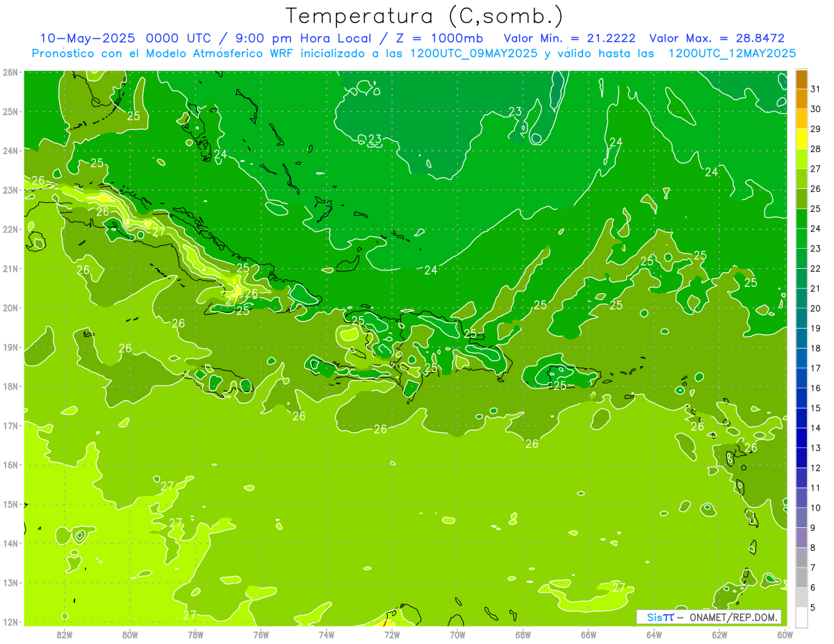Click the color scale label "31"
Viewport: 834px width, 644px height.
pyautogui.click(x=816, y=88)
